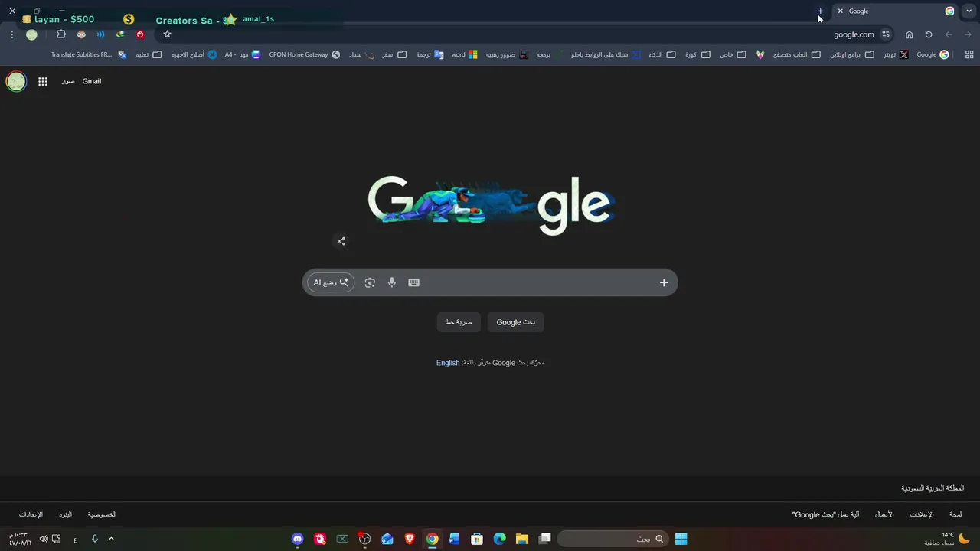Show hidden system tray icons
The height and width of the screenshot is (551, 980).
point(111,539)
